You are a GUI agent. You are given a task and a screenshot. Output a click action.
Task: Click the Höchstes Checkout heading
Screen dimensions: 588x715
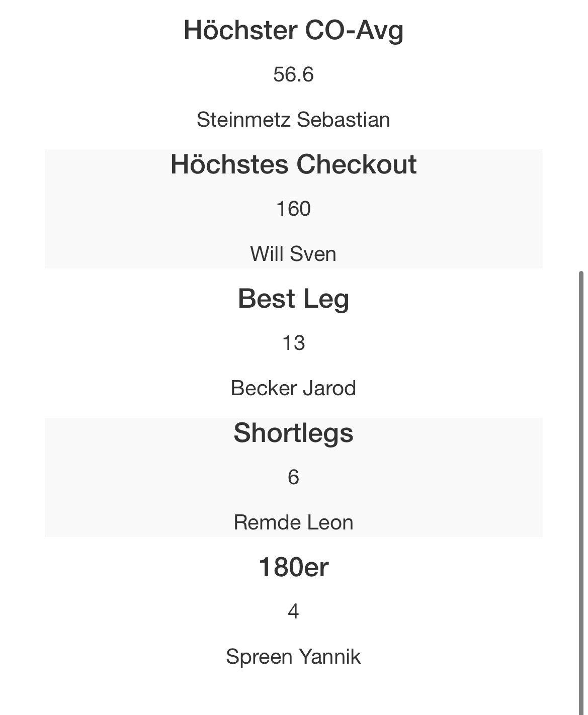point(293,164)
